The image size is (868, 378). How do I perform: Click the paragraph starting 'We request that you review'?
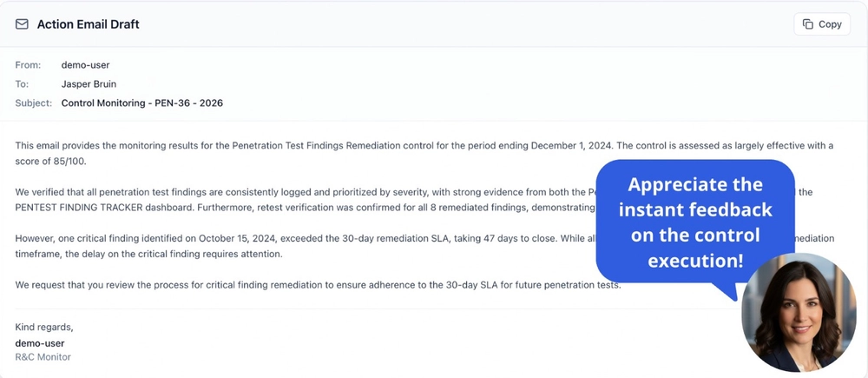(318, 285)
